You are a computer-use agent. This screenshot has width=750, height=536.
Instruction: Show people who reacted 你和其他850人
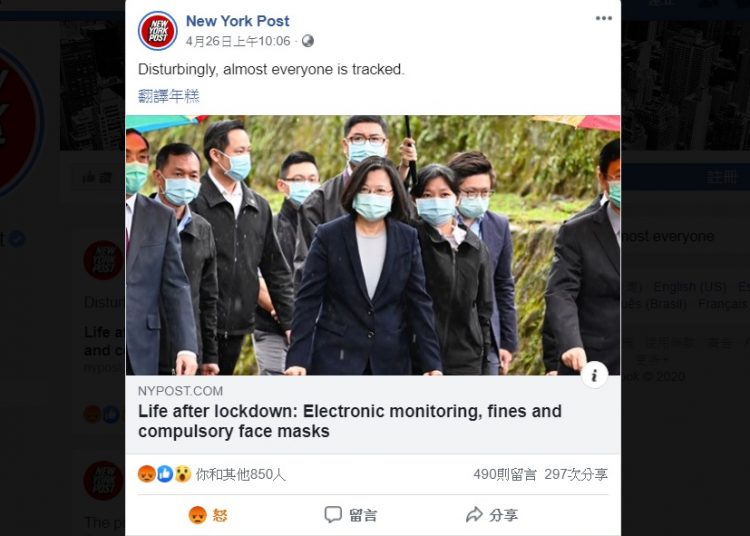click(x=241, y=474)
